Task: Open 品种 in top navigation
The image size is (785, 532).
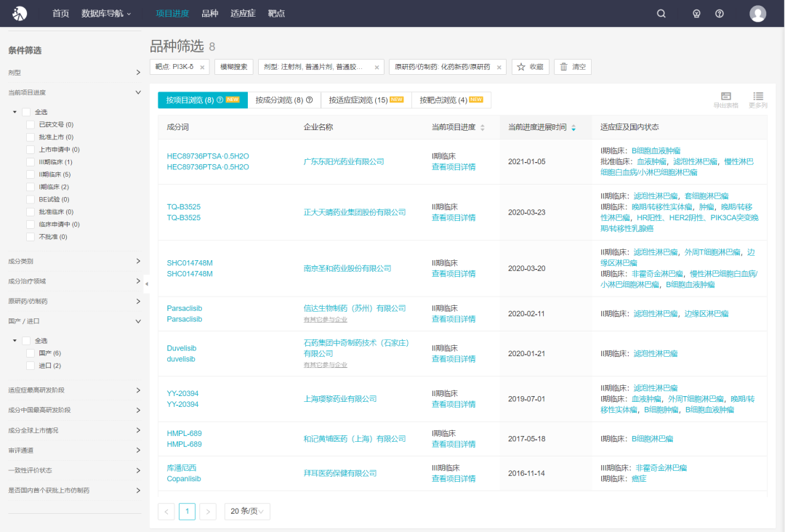Action: tap(210, 14)
